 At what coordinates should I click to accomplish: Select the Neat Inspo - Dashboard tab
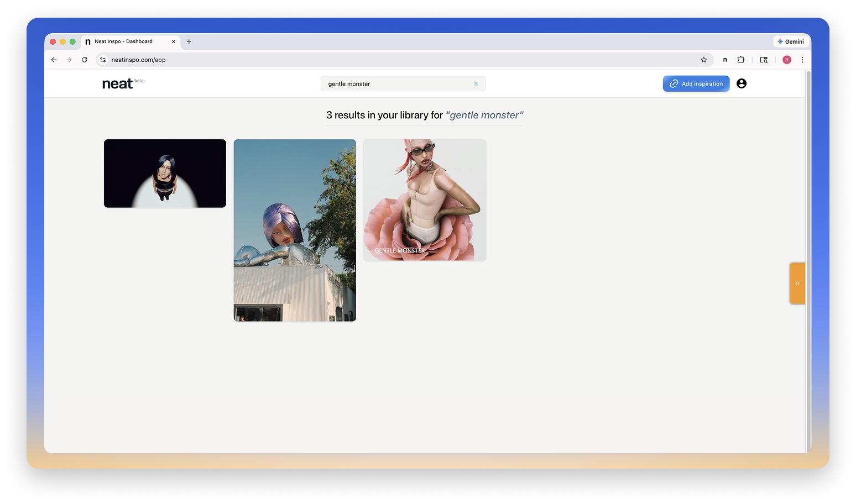pyautogui.click(x=131, y=41)
